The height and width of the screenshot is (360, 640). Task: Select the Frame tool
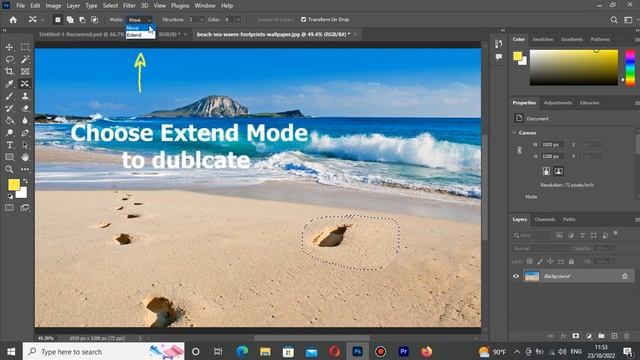25,71
